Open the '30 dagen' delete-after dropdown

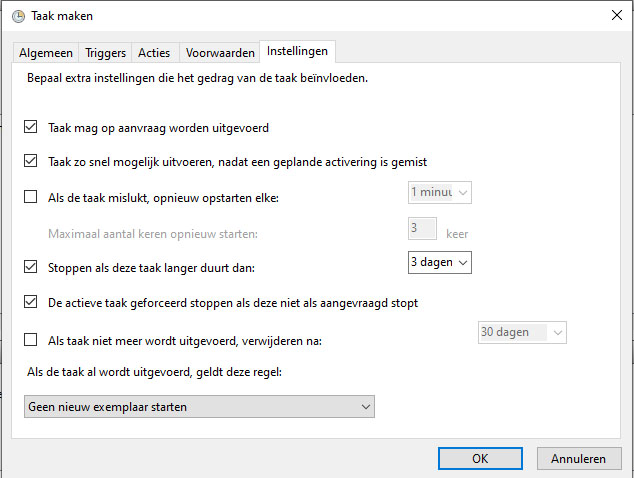(522, 332)
